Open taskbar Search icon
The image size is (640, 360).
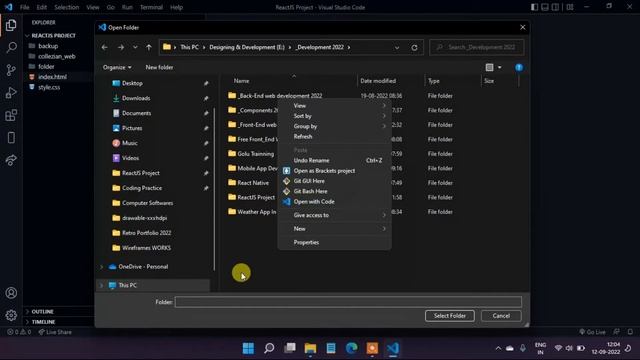click(x=269, y=348)
